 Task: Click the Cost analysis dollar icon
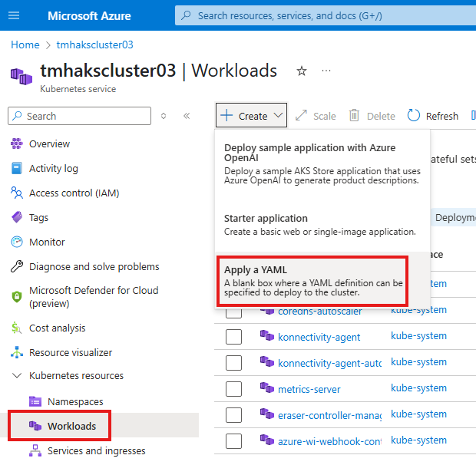[x=16, y=328]
